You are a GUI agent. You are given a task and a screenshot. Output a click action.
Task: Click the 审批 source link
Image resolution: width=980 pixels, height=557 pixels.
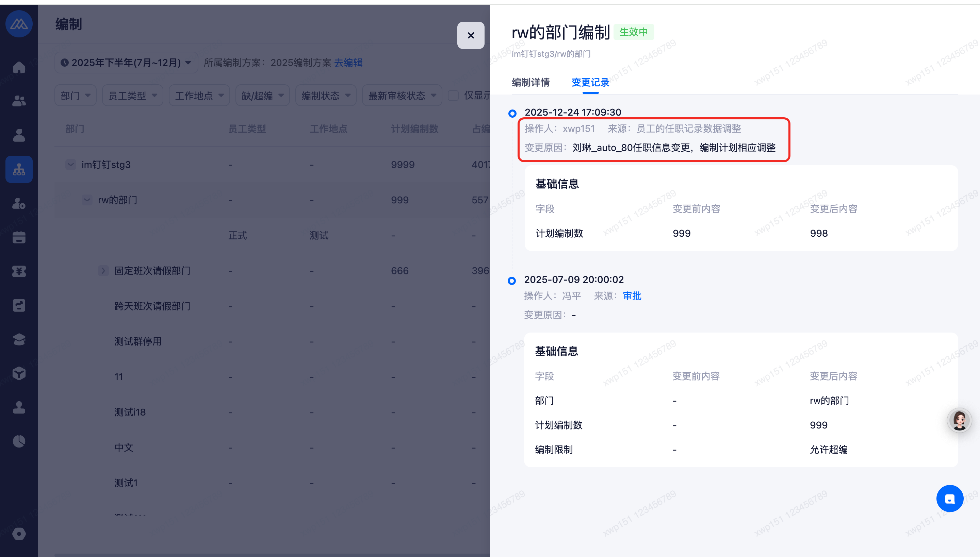tap(632, 296)
